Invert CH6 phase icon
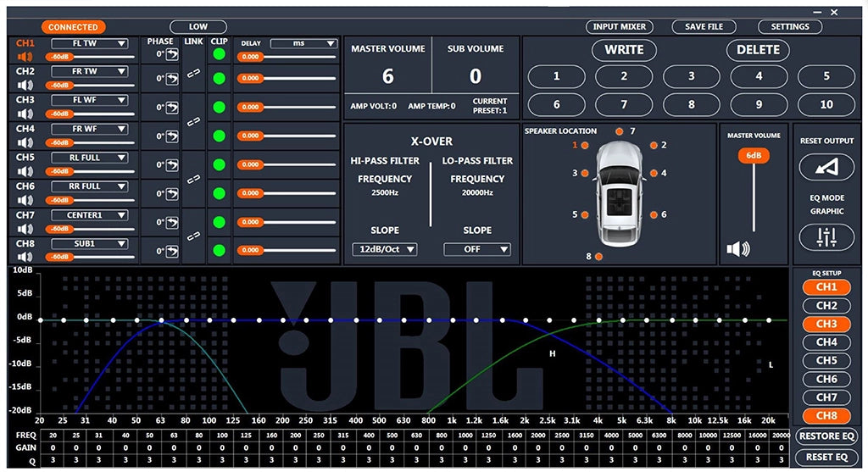This screenshot has width=868, height=472. click(173, 194)
